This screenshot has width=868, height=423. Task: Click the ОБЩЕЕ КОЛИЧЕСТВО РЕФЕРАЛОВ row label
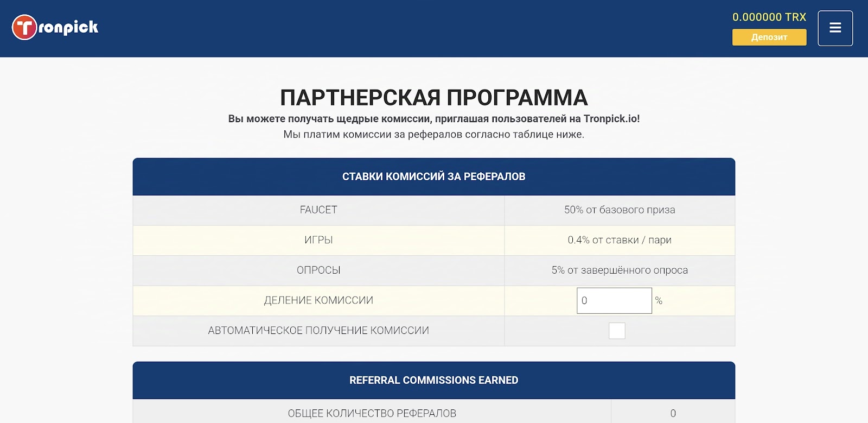pyautogui.click(x=372, y=413)
